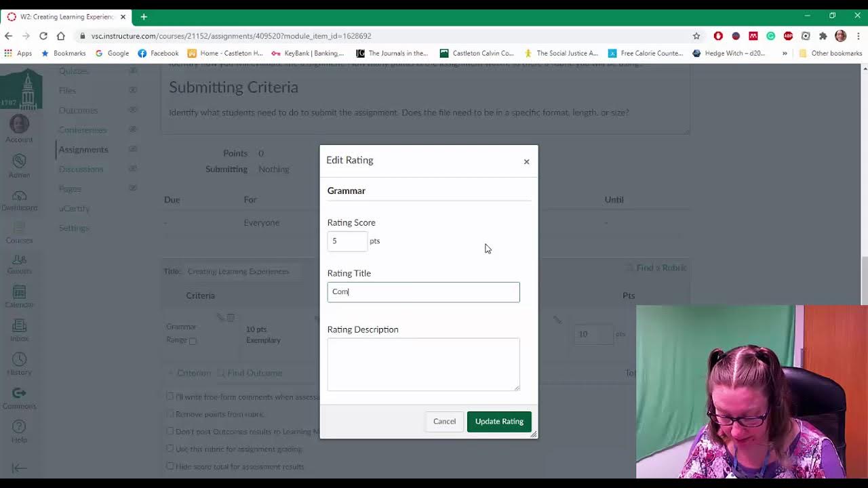
Task: Reload the page
Action: (43, 36)
